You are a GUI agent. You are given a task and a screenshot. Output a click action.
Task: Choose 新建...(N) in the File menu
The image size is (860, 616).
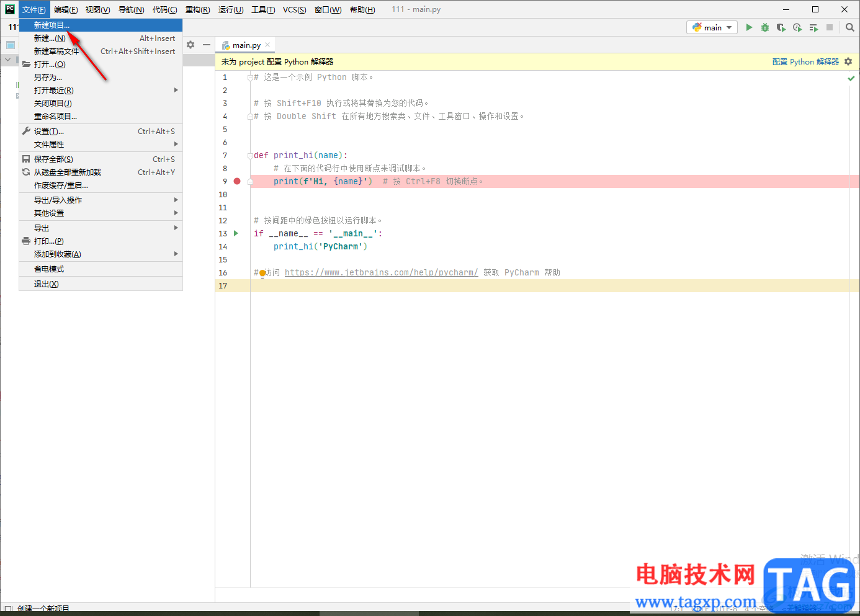click(101, 38)
